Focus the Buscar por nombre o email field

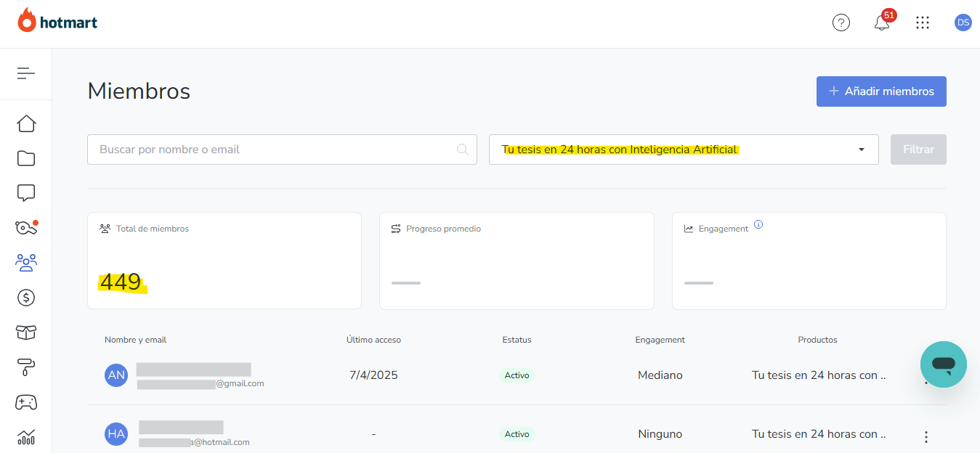pos(282,150)
